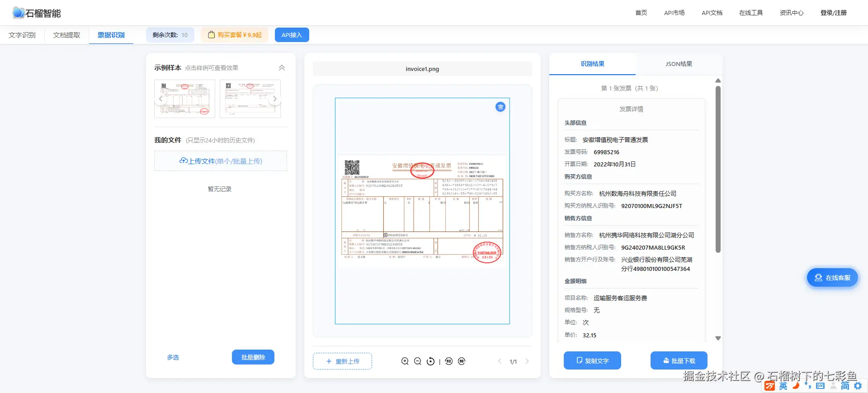Click the Sogou input method logo
Screen dimensions: 868x393
coord(769,386)
